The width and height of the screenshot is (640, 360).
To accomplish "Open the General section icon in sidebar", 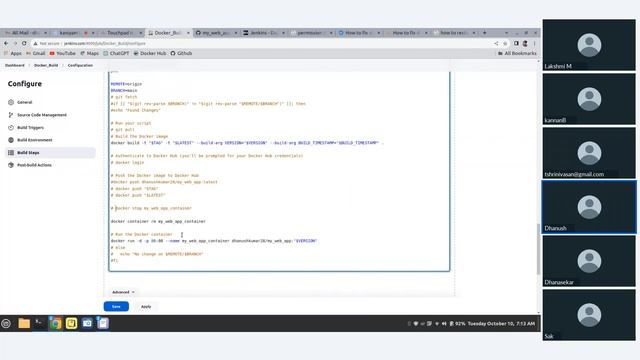I will [11, 102].
